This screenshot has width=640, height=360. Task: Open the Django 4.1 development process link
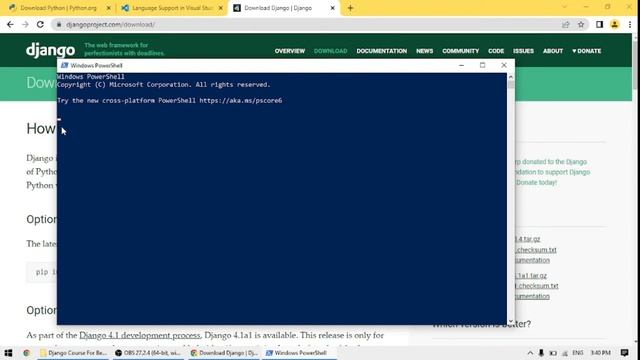point(140,335)
